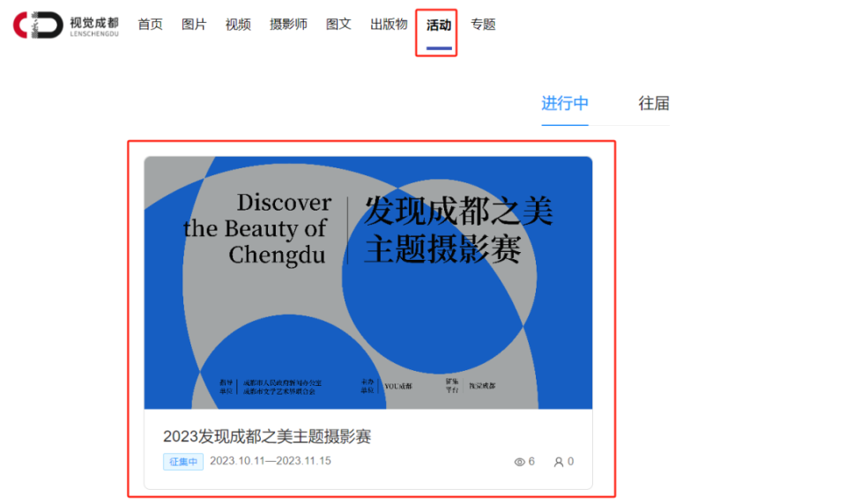
Task: Click the date range 2023.10.11—2023.11.15
Action: point(271,461)
